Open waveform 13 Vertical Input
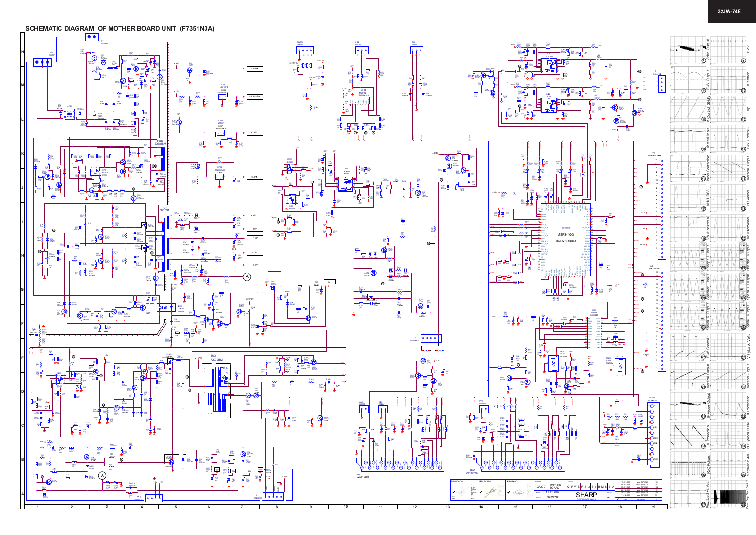 pyautogui.click(x=689, y=138)
